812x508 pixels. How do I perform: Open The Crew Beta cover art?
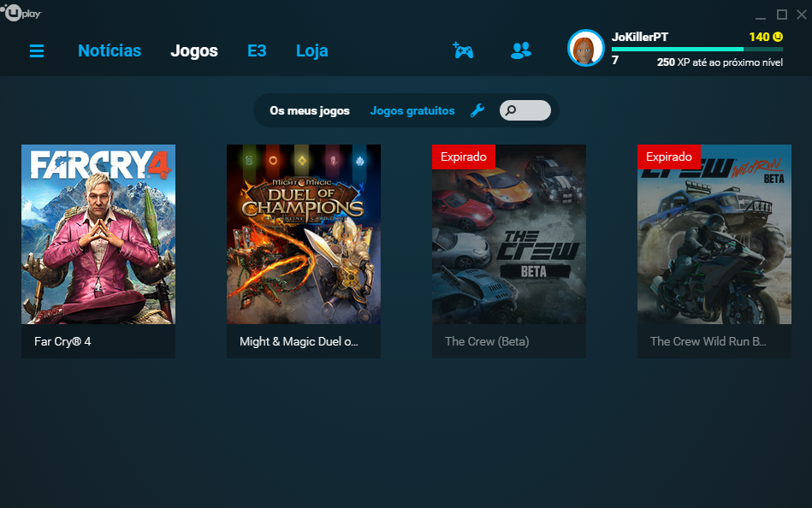coord(509,234)
